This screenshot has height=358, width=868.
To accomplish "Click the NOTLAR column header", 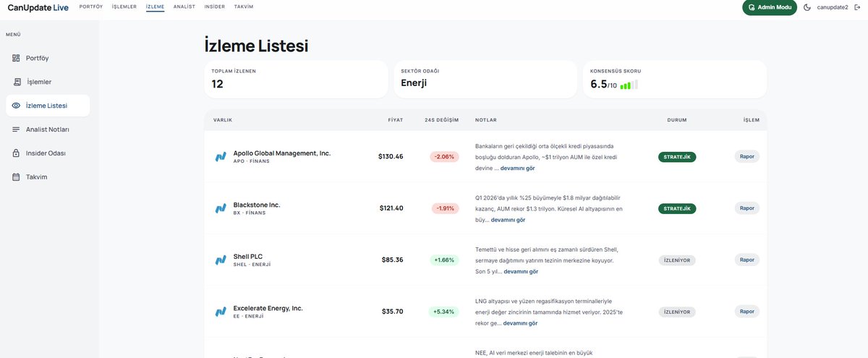I will [486, 120].
